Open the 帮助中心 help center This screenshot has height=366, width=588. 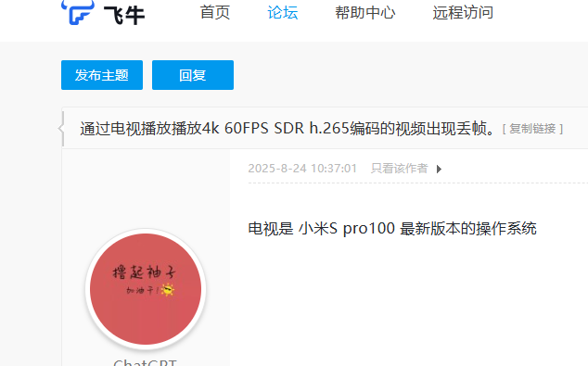pyautogui.click(x=365, y=12)
